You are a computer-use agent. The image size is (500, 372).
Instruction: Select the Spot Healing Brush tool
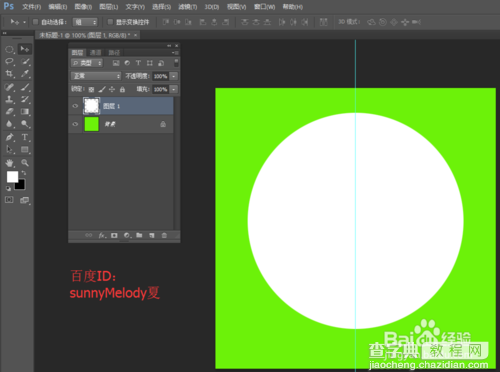[x=9, y=87]
